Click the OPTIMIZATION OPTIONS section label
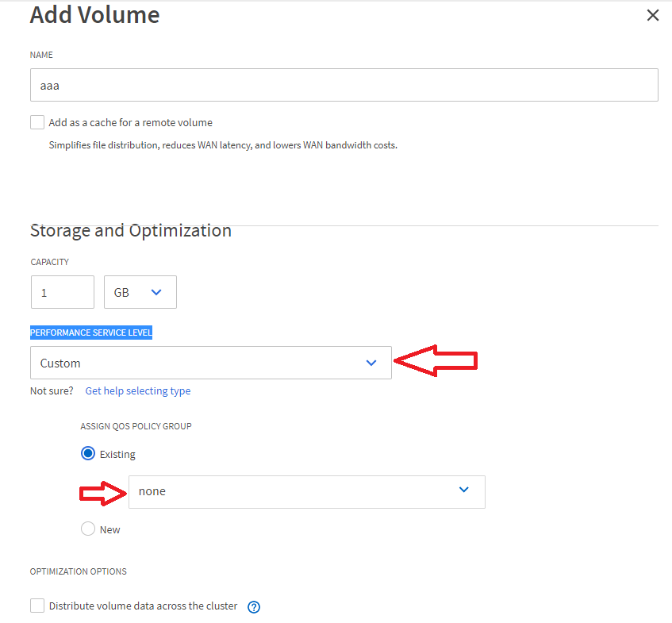Image resolution: width=672 pixels, height=623 pixels. click(x=78, y=571)
